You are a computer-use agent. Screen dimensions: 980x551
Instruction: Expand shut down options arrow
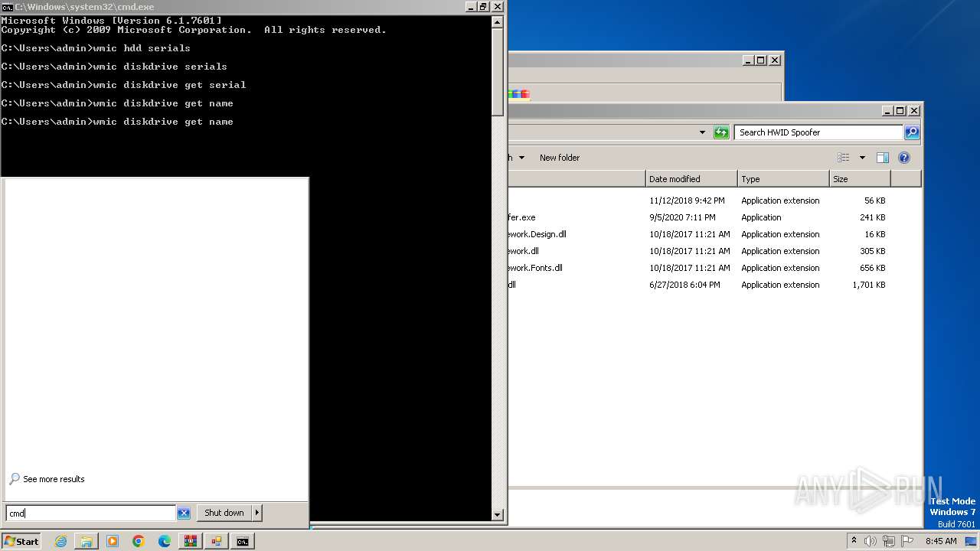pyautogui.click(x=257, y=513)
